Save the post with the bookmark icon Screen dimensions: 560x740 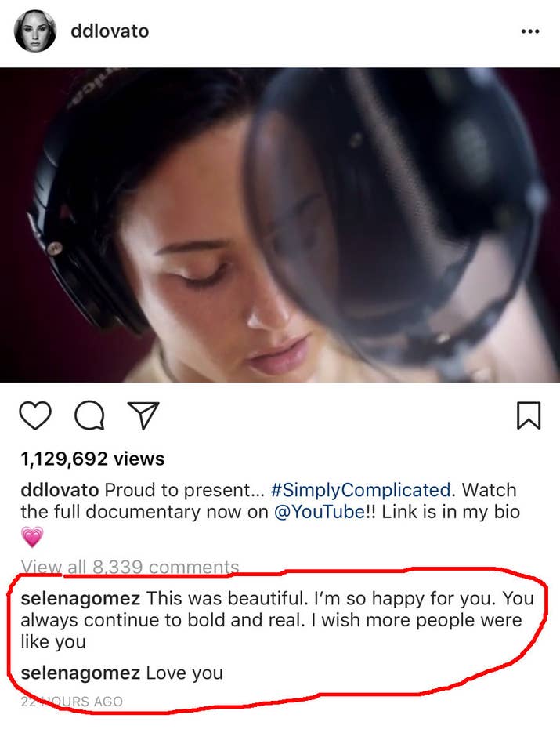(x=529, y=415)
